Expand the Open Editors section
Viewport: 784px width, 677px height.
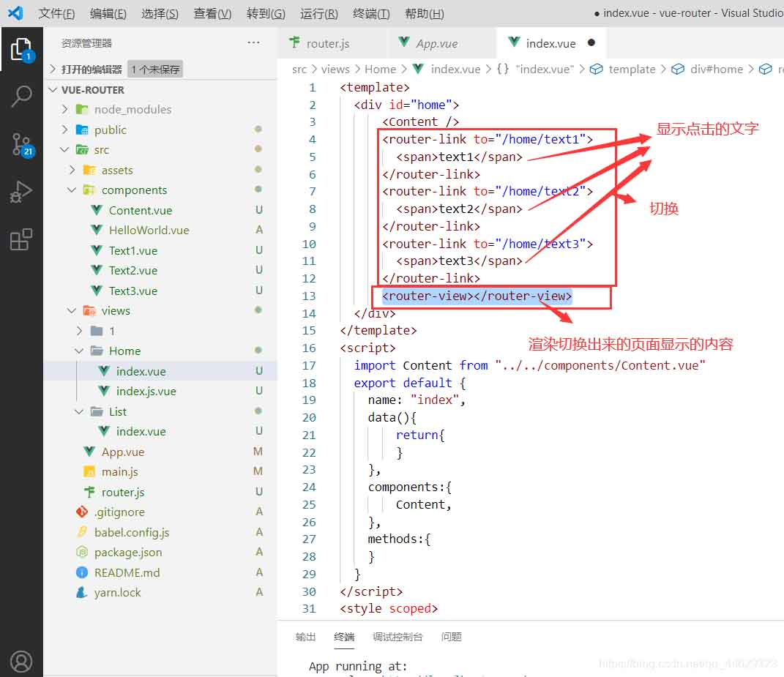click(53, 69)
